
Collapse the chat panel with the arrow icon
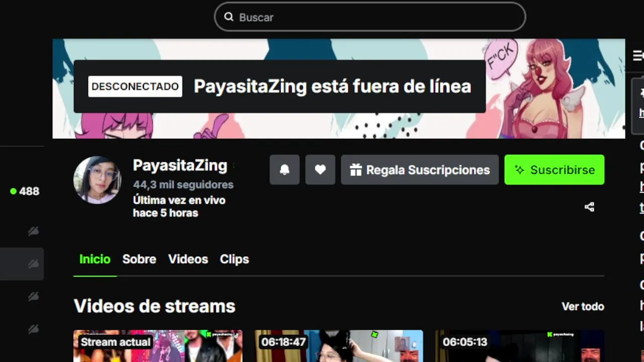click(638, 55)
